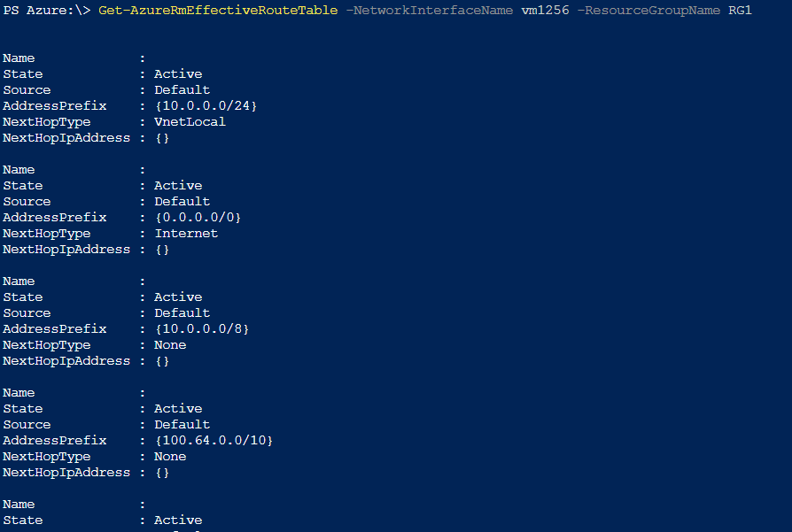Click None next hop for 10.0.0.0/8 route
Viewport: 792px width, 532px height.
[170, 344]
